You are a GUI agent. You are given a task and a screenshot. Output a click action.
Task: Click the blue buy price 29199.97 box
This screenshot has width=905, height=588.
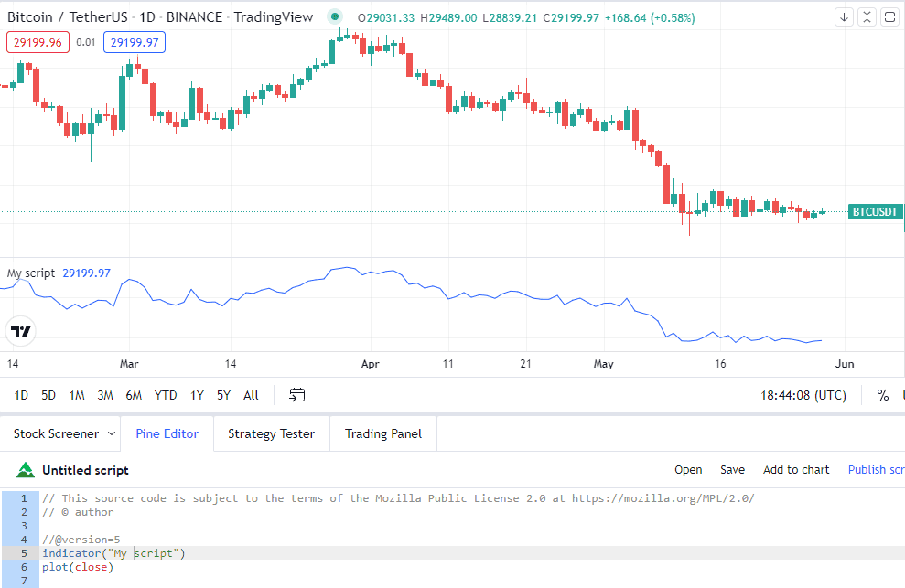135,42
